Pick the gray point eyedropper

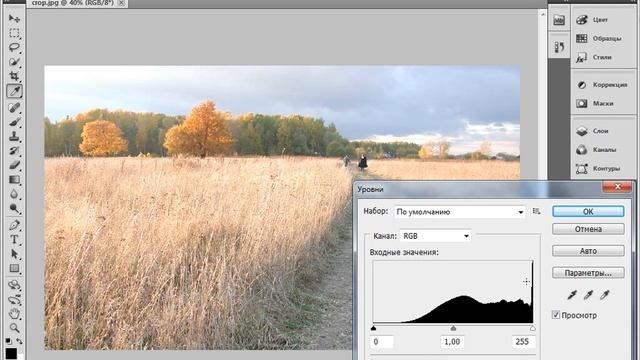(588, 295)
